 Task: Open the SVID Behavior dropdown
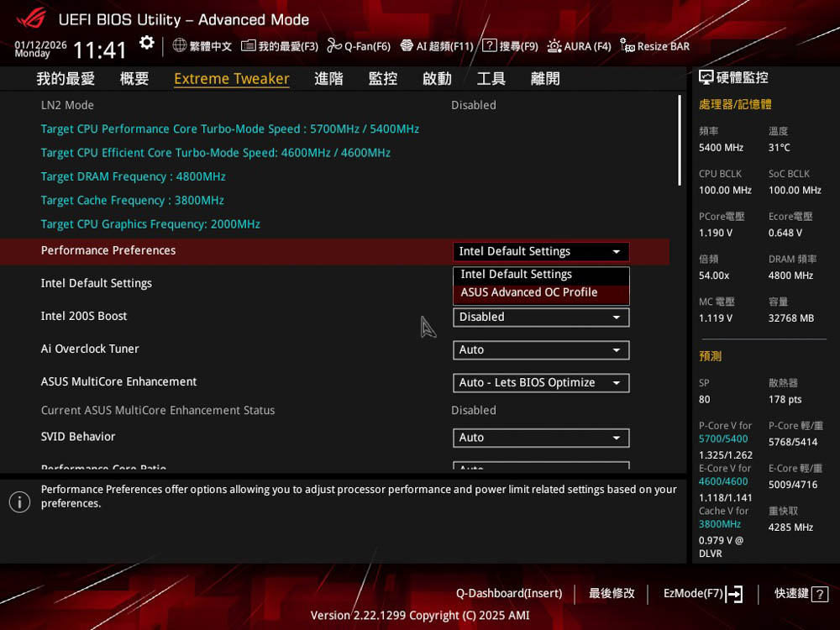pyautogui.click(x=541, y=438)
